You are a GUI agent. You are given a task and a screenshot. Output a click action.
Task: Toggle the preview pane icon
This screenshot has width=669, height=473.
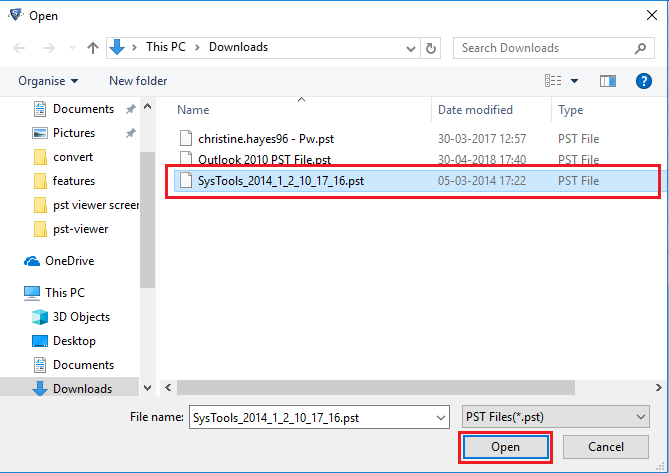pyautogui.click(x=608, y=81)
